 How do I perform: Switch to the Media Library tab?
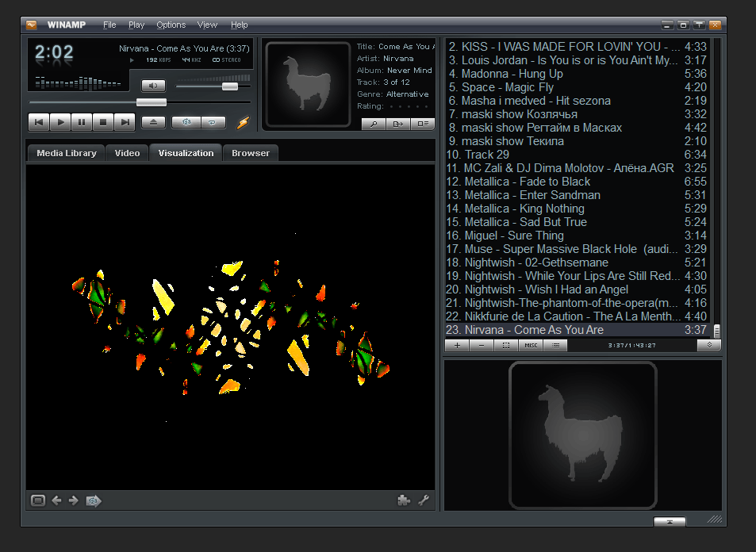tap(66, 153)
